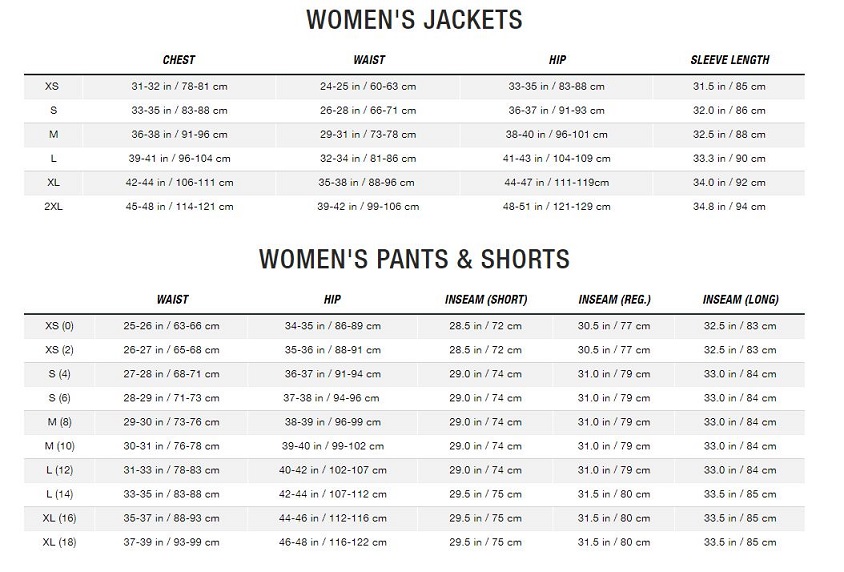Viewport: 844px width, 572px height.
Task: Click the XS (0) size row label
Action: point(59,326)
